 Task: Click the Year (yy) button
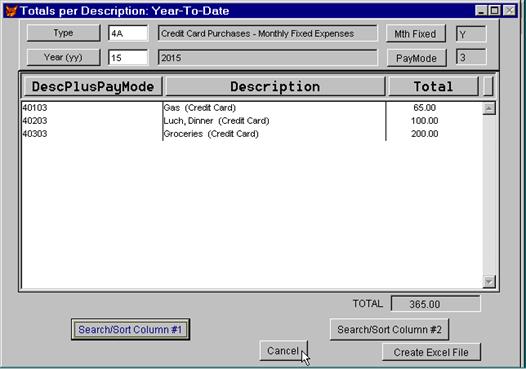click(x=63, y=57)
